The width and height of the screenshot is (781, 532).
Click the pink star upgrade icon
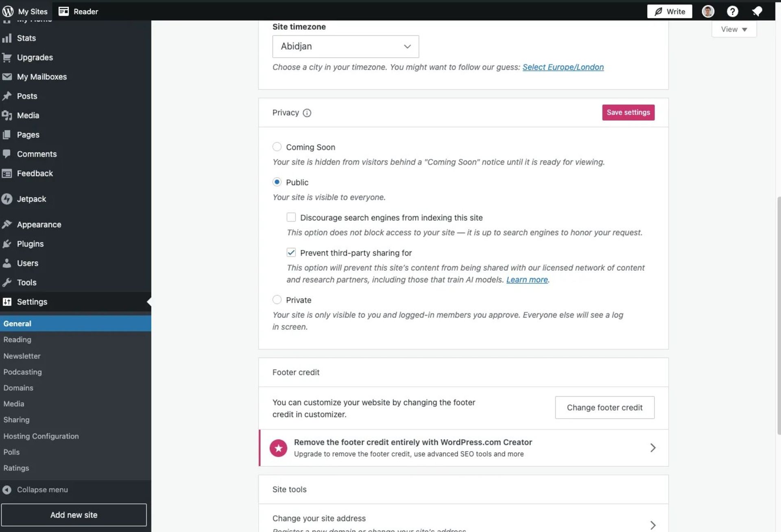(278, 448)
